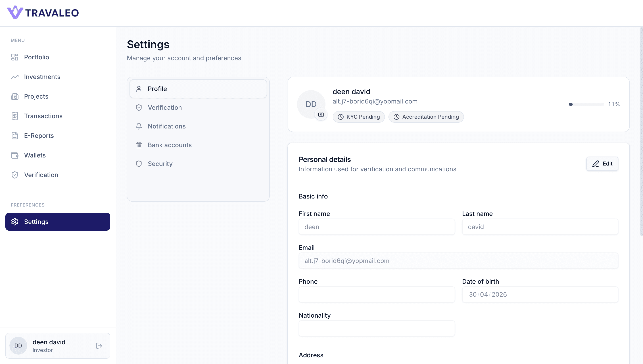Click the Profile person icon
The width and height of the screenshot is (643, 364).
click(139, 89)
